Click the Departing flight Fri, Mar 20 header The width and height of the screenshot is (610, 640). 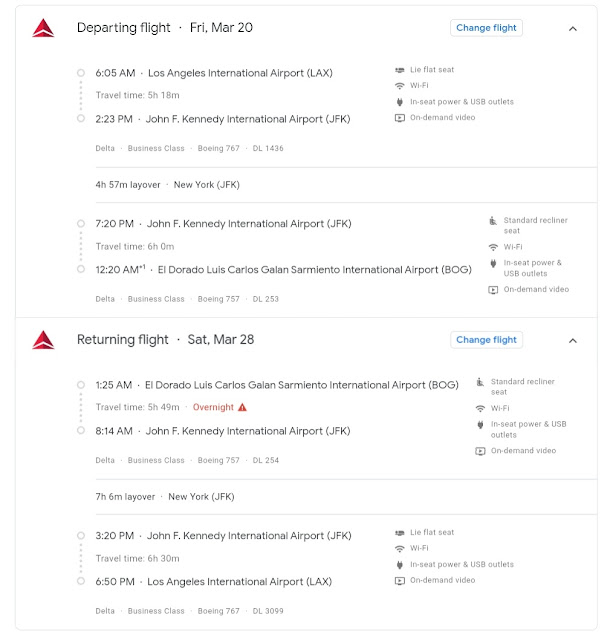tap(165, 28)
